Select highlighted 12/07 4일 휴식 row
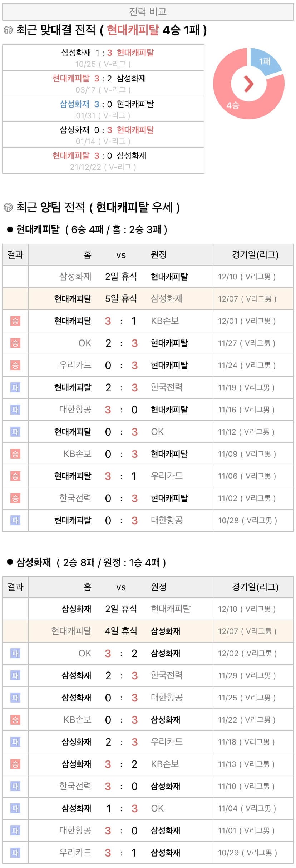This screenshot has height=868, width=296. 148,631
